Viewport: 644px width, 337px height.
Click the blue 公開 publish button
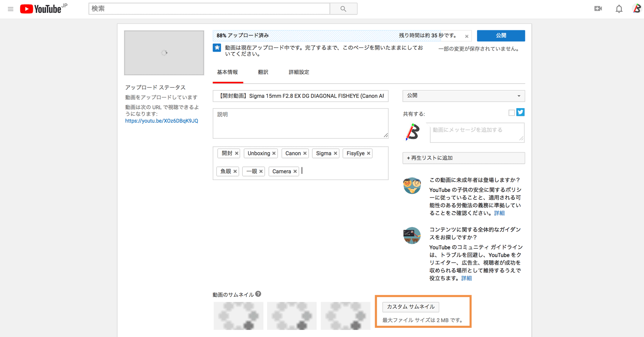click(501, 35)
